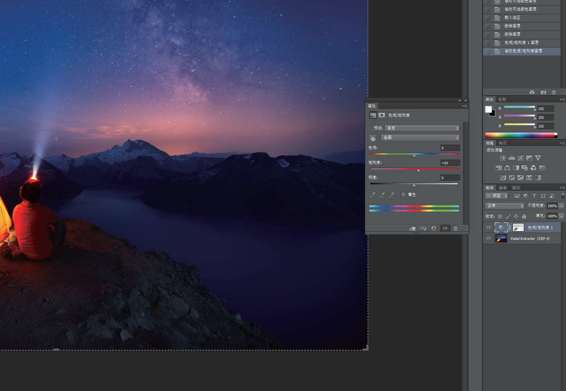Pick the eyedropper tool in Hue/Saturation panel
Image resolution: width=566 pixels, height=391 pixels.
point(373,195)
